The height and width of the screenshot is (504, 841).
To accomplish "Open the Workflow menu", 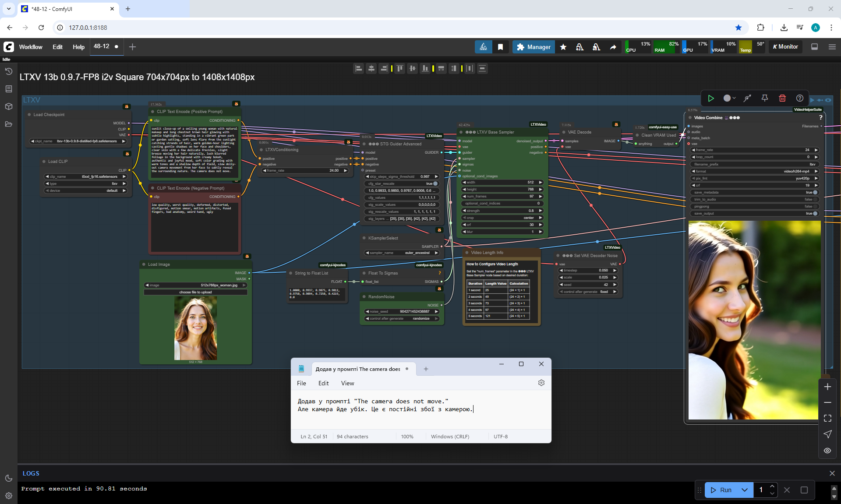I will (x=31, y=47).
